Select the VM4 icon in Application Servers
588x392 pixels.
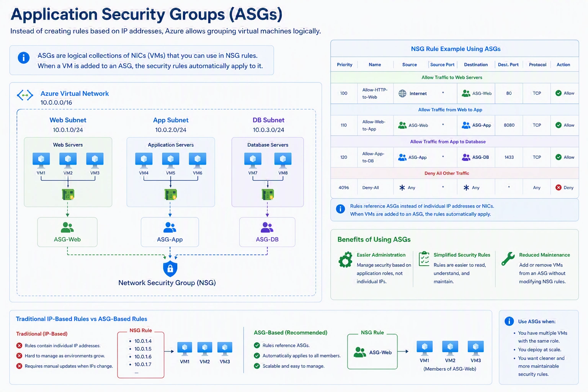pyautogui.click(x=144, y=160)
